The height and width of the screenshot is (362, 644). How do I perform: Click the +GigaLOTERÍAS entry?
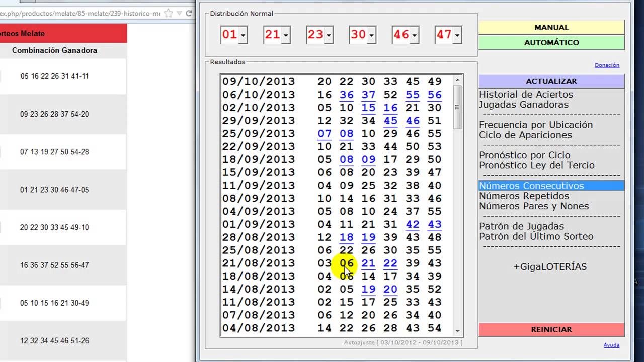550,267
